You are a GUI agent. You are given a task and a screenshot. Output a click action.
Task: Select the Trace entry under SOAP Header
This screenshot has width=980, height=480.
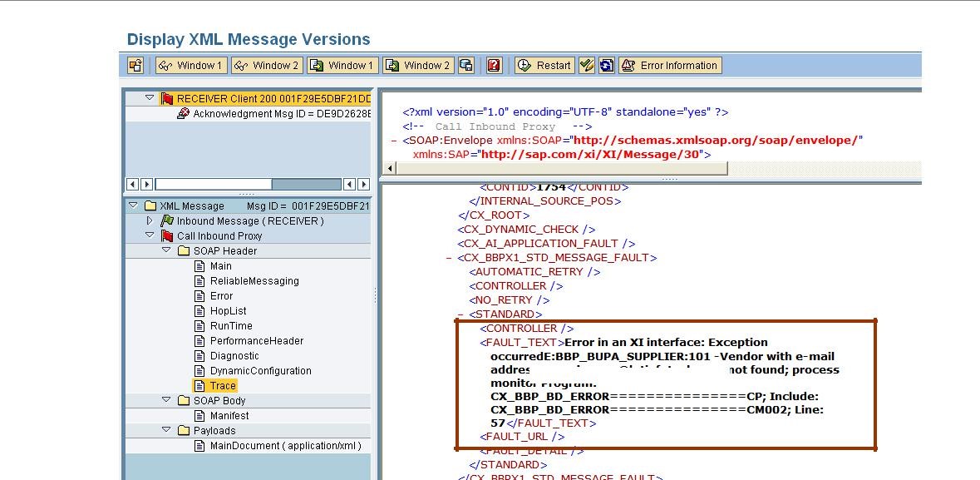(x=219, y=385)
